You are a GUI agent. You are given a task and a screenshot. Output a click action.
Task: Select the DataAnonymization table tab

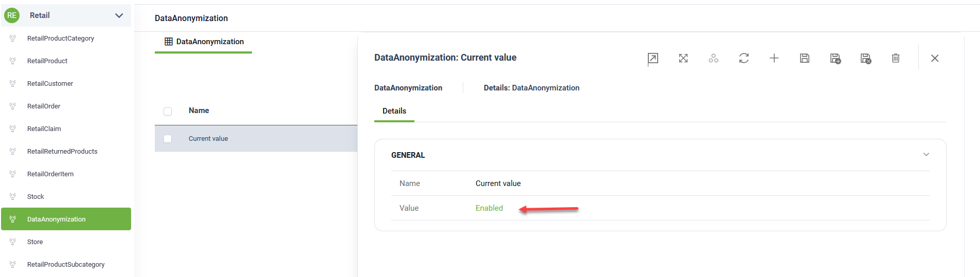(204, 42)
